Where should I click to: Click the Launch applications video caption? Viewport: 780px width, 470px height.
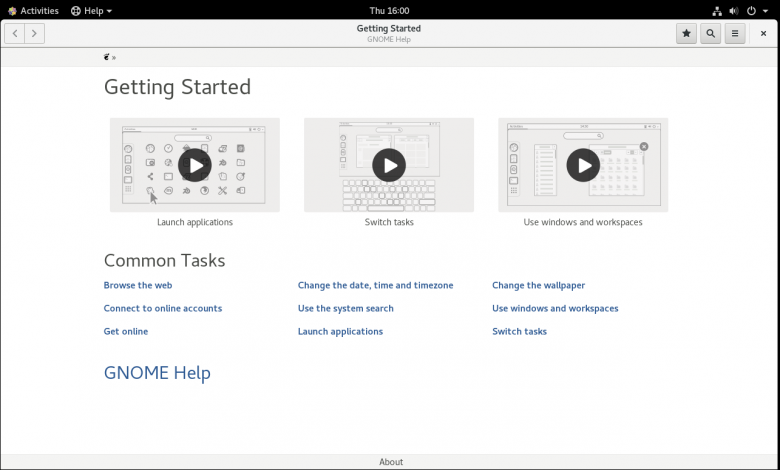click(195, 222)
